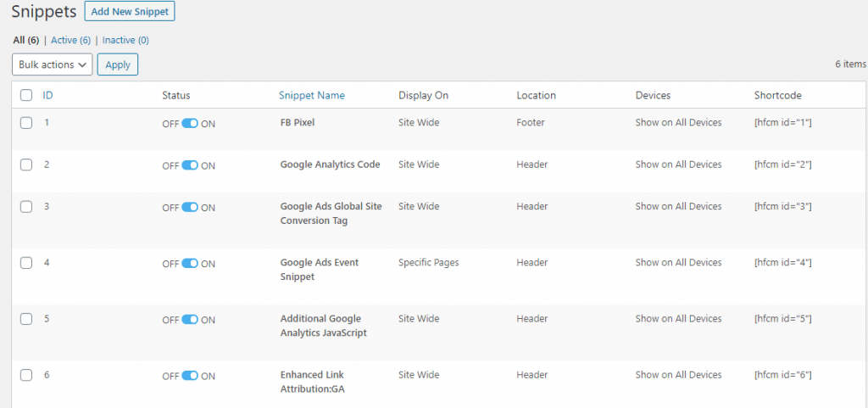Screen dimensions: 868x408
Task: Switch off the Google Ads Event Snippet
Action: 190,264
